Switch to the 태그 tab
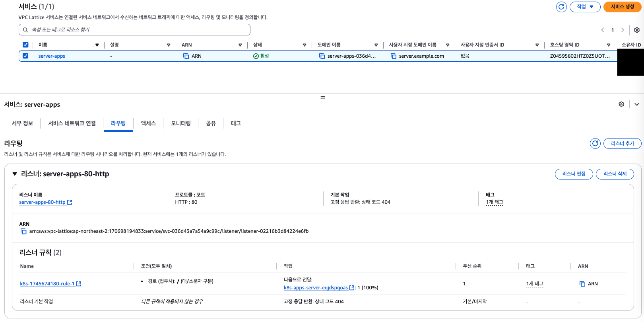This screenshot has width=644, height=322. click(x=236, y=123)
